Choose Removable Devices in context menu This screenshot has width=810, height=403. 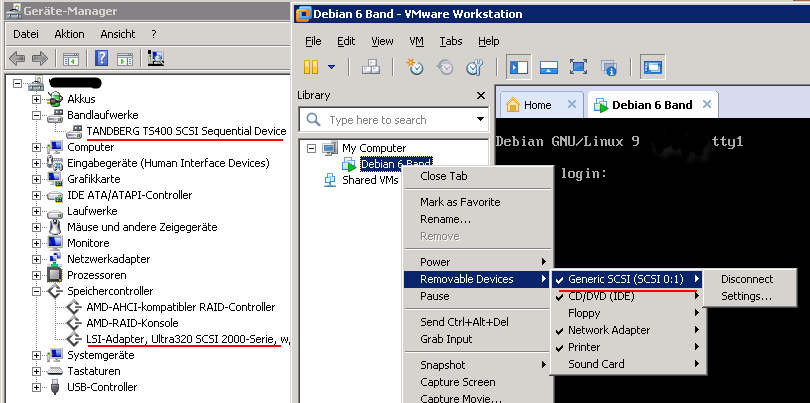[466, 279]
